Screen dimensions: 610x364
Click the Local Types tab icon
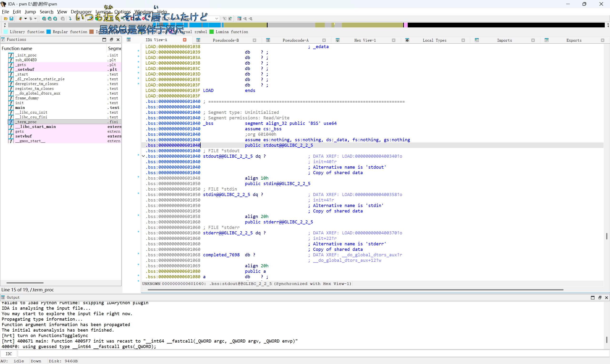407,40
